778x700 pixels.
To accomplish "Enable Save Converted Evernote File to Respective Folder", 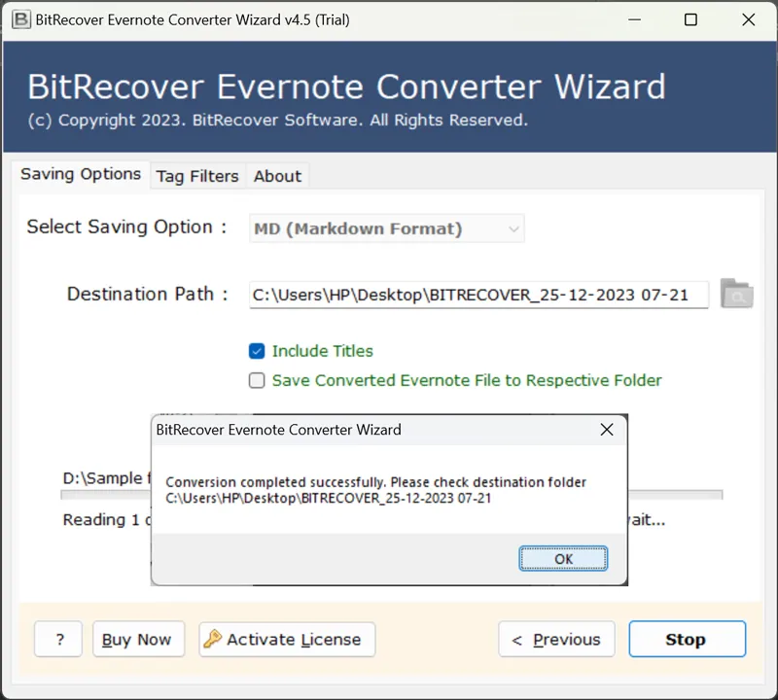I will (x=257, y=380).
